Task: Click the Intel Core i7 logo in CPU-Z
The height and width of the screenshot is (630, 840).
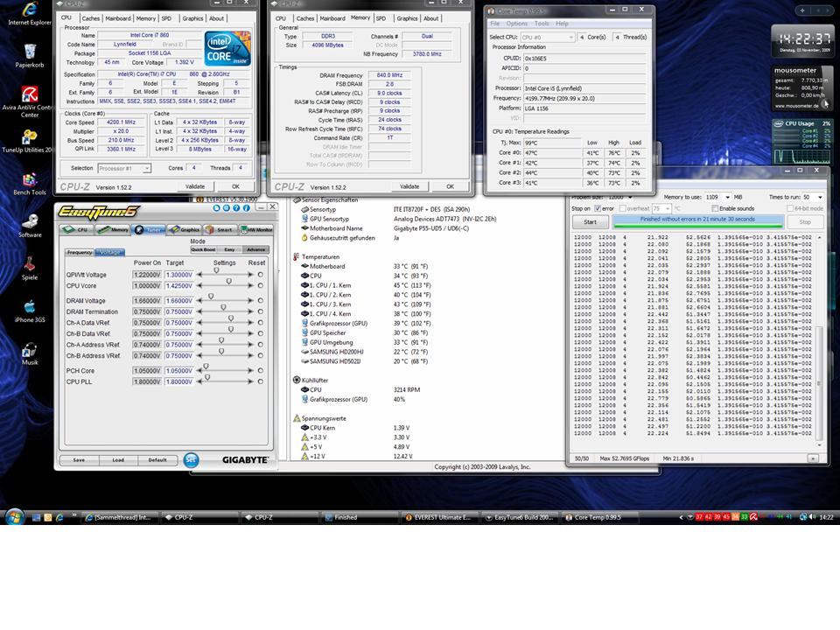Action: (227, 48)
